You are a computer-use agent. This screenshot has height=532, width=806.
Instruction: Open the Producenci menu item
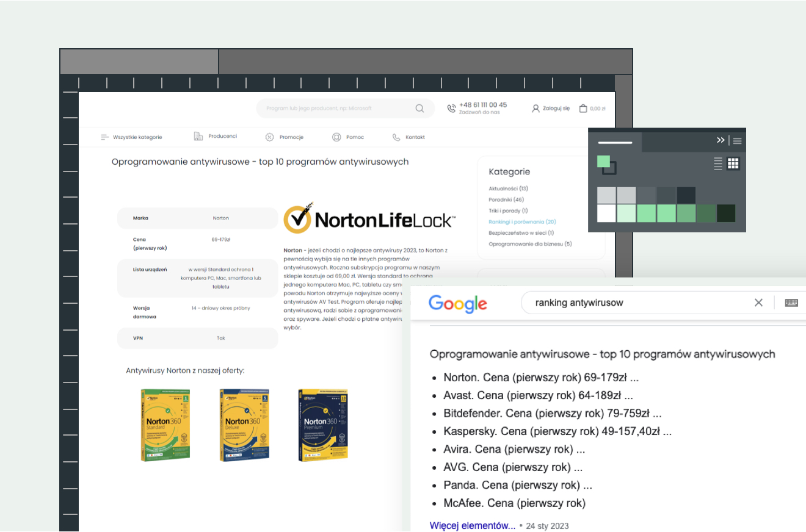click(216, 137)
